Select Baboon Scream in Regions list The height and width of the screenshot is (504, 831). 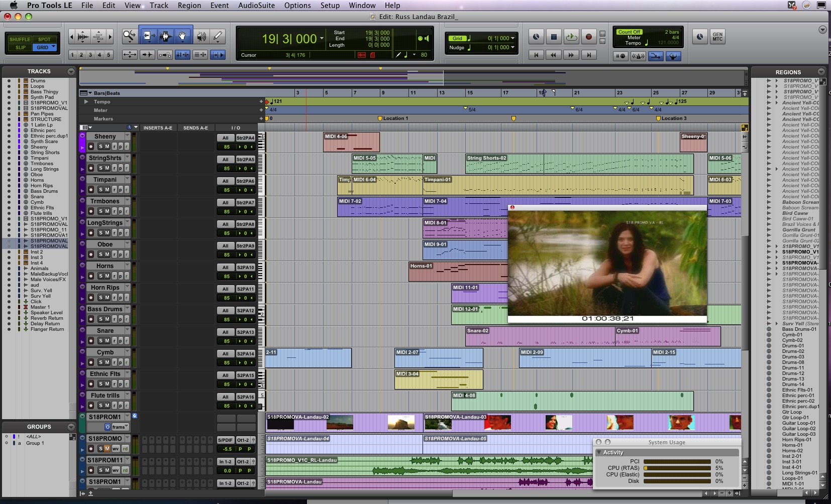pyautogui.click(x=800, y=202)
